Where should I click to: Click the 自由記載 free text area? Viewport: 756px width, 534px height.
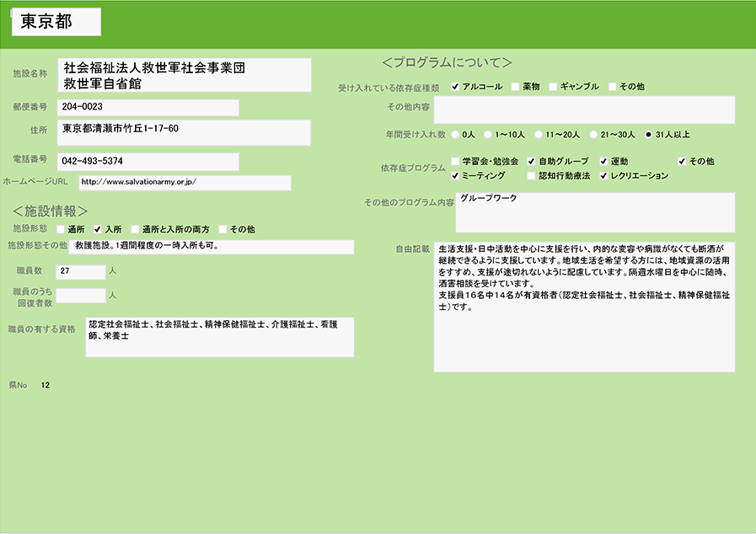pyautogui.click(x=584, y=307)
